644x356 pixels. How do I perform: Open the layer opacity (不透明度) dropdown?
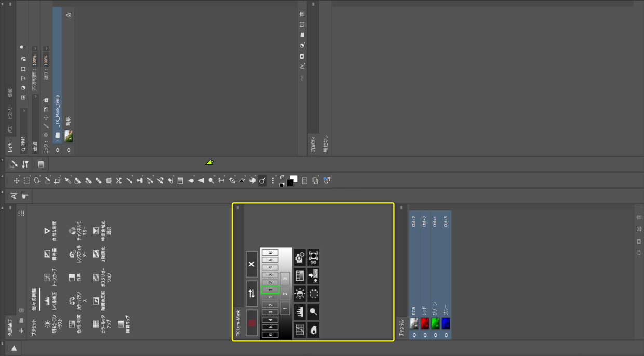pyautogui.click(x=35, y=48)
